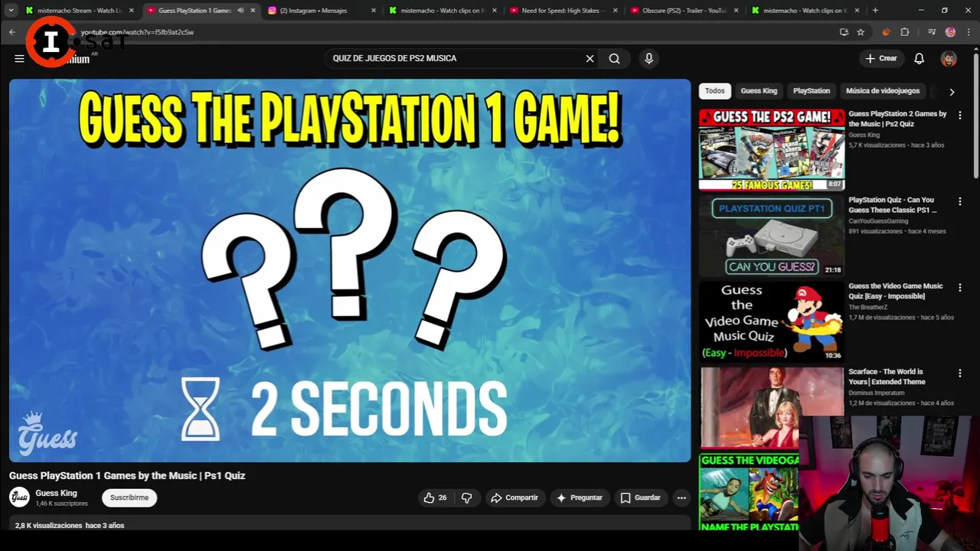Bookmark this page with the star icon
Screen dimensions: 980x551
click(x=861, y=32)
